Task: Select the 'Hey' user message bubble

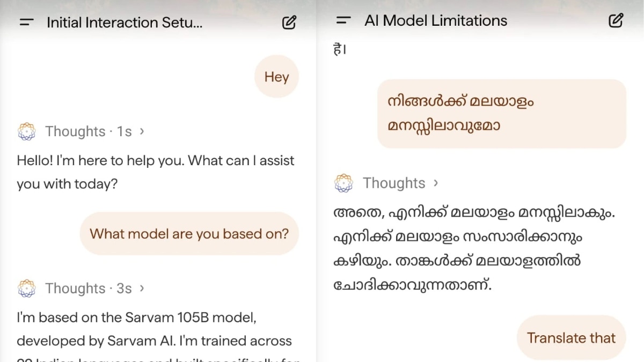Action: tap(276, 77)
